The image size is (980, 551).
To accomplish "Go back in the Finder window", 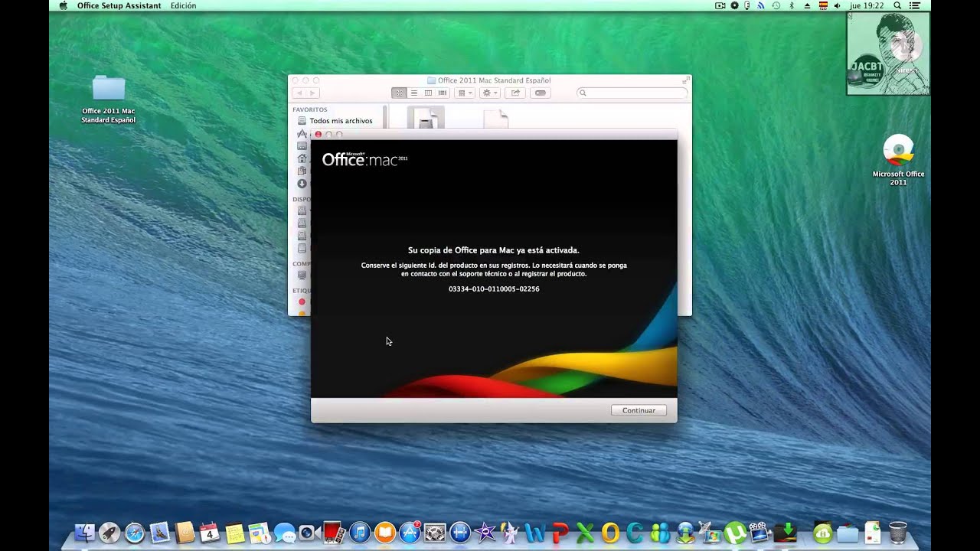I will (299, 93).
